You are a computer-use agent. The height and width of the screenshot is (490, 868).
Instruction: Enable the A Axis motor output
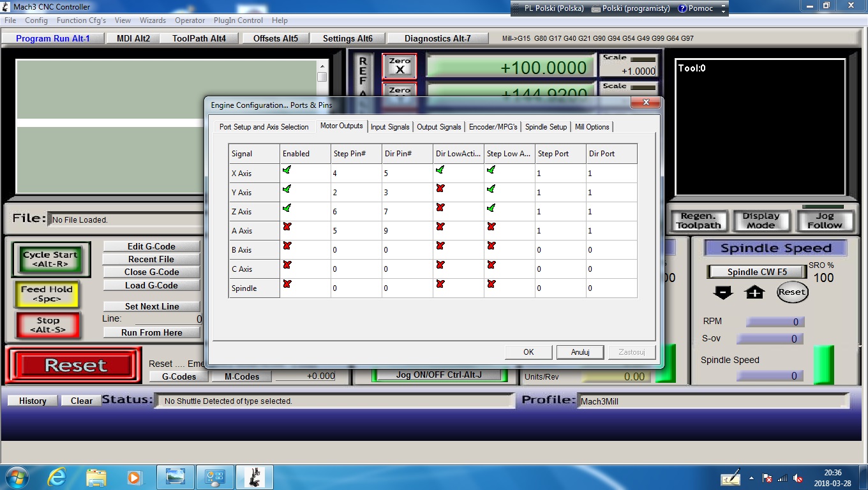(287, 226)
